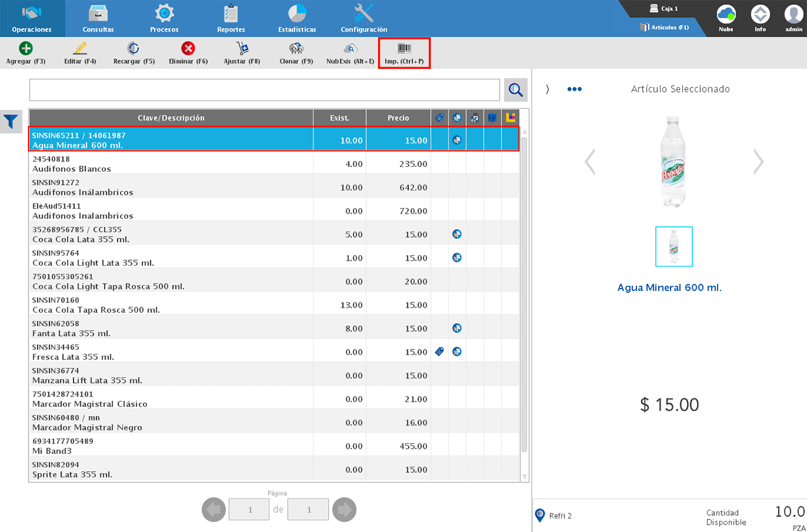Go to the next results page arrow
The width and height of the screenshot is (807, 532).
[x=345, y=510]
